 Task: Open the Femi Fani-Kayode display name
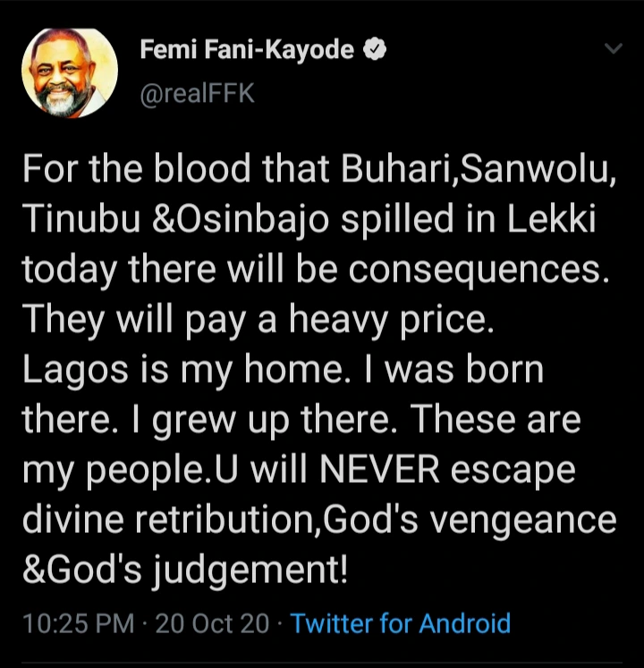click(247, 50)
